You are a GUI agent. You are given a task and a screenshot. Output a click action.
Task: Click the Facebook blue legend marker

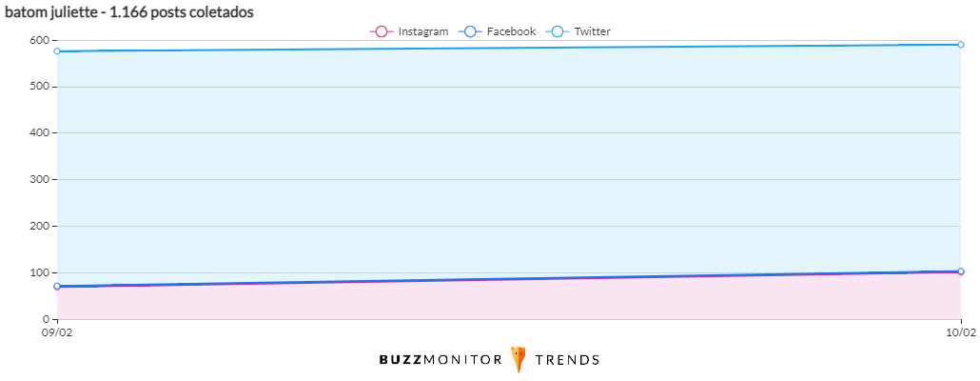pos(468,31)
